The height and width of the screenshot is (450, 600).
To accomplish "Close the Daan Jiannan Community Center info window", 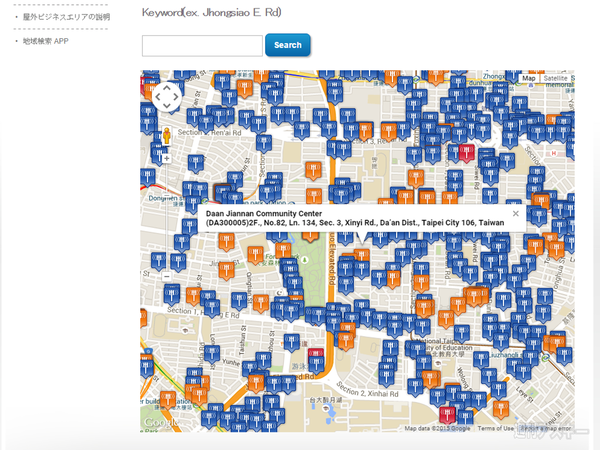I will click(516, 214).
